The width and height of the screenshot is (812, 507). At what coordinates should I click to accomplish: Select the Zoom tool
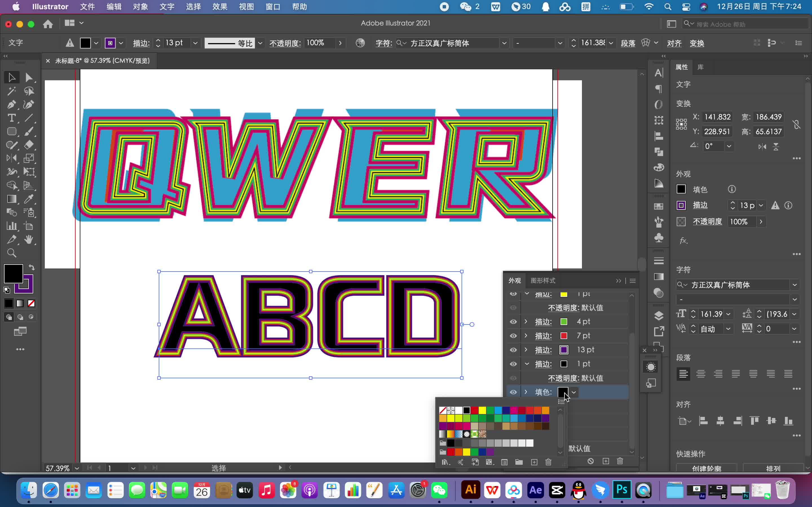tap(12, 253)
